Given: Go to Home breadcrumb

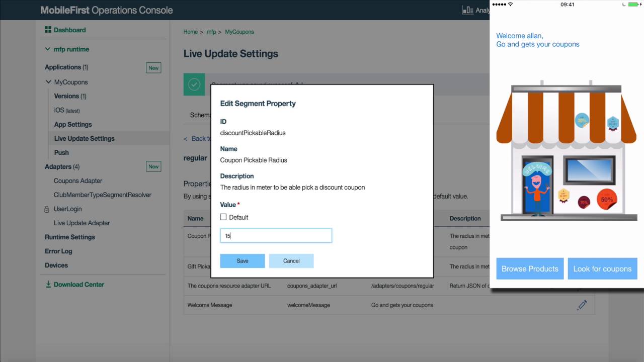Looking at the screenshot, I should (x=191, y=32).
